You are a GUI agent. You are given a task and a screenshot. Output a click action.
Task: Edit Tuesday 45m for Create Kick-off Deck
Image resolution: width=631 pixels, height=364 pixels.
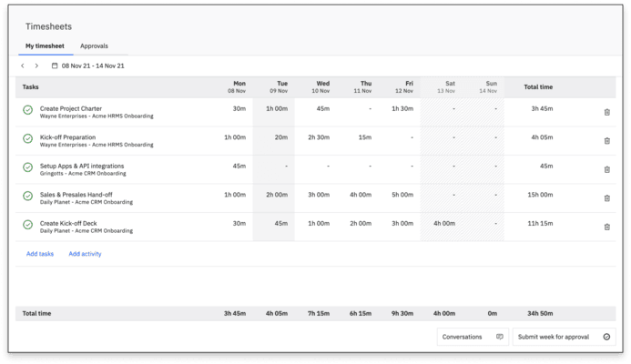click(x=280, y=223)
